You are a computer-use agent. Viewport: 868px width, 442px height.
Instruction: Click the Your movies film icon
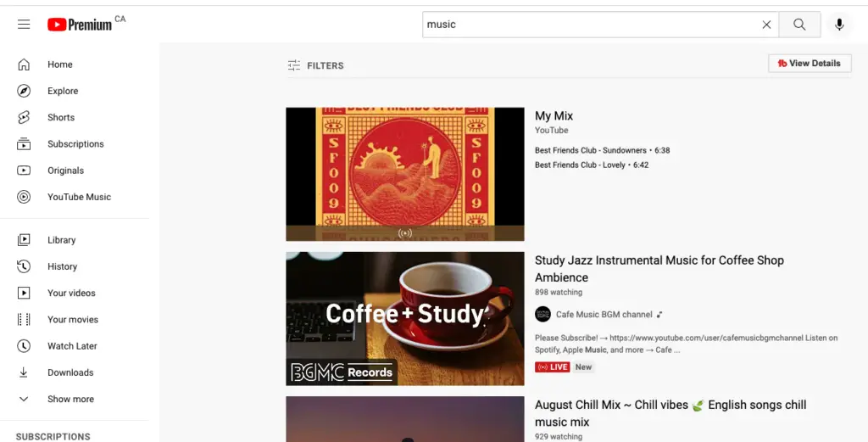tap(24, 320)
